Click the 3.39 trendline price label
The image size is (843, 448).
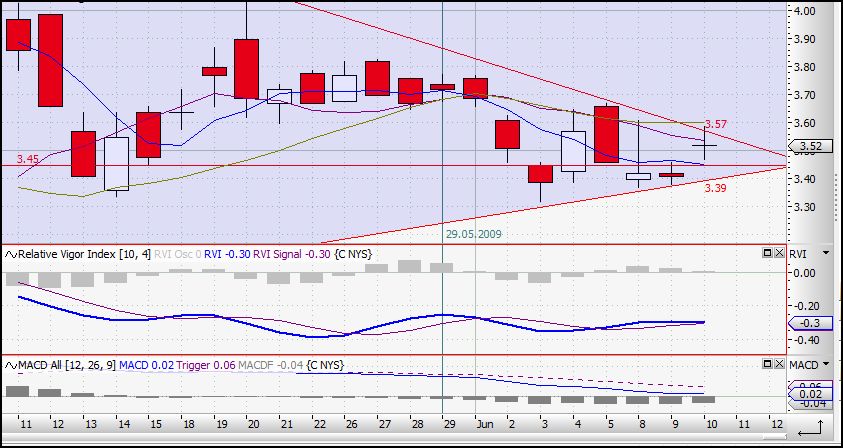[716, 188]
